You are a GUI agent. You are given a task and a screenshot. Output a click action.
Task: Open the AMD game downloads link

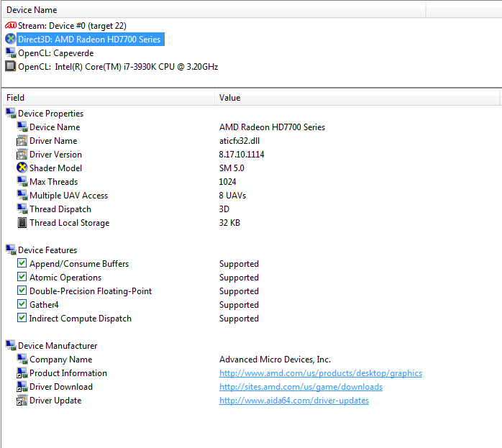(x=301, y=387)
